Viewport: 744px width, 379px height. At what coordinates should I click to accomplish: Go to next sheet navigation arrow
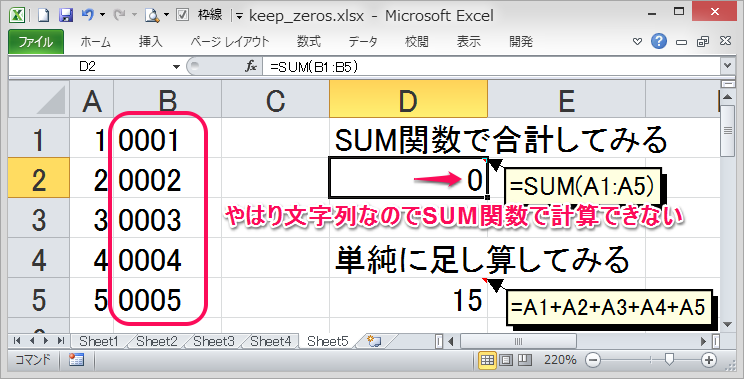(x=46, y=341)
